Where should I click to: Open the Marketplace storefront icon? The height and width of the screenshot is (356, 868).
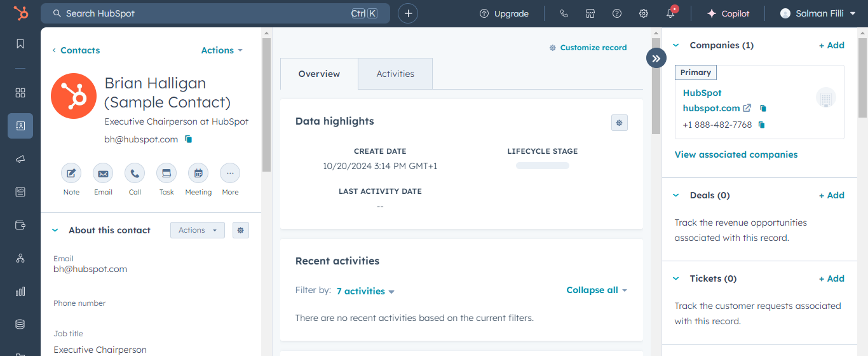click(x=590, y=13)
